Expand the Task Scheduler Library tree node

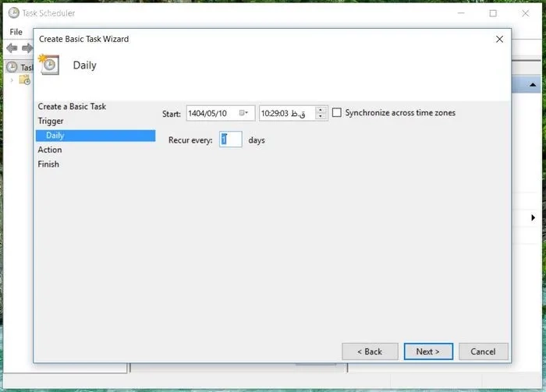[12, 80]
